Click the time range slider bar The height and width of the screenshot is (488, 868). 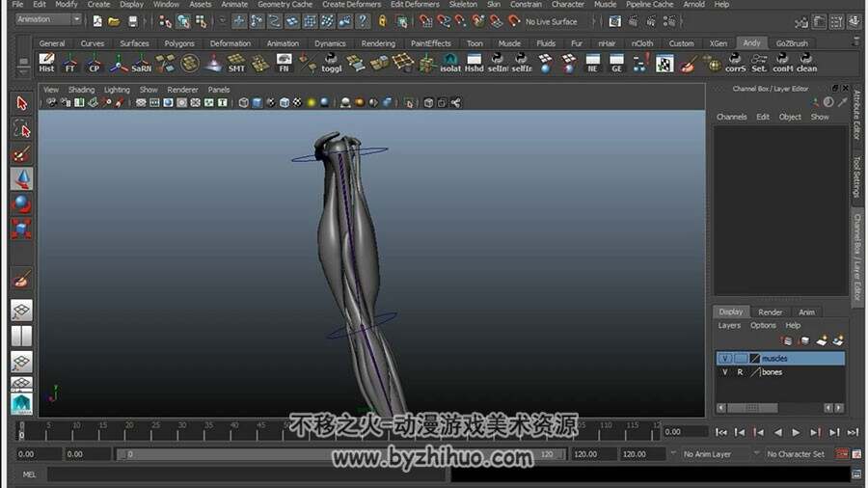coord(341,454)
